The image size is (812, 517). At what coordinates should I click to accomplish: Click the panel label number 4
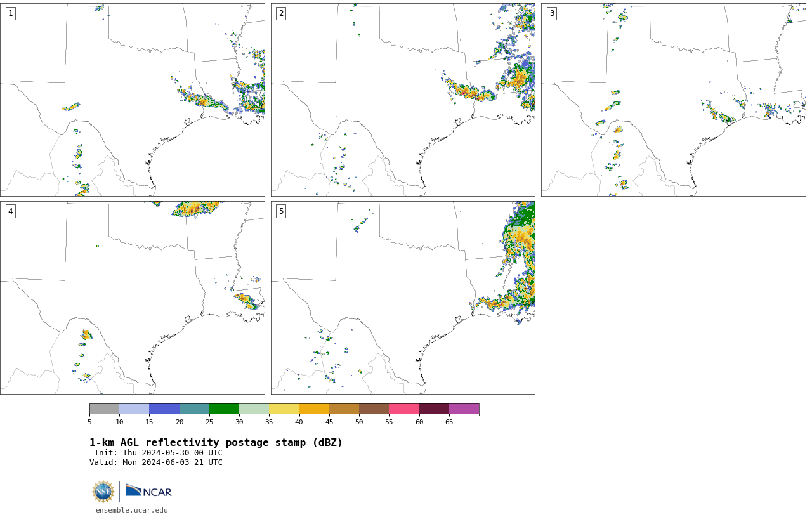tap(10, 211)
